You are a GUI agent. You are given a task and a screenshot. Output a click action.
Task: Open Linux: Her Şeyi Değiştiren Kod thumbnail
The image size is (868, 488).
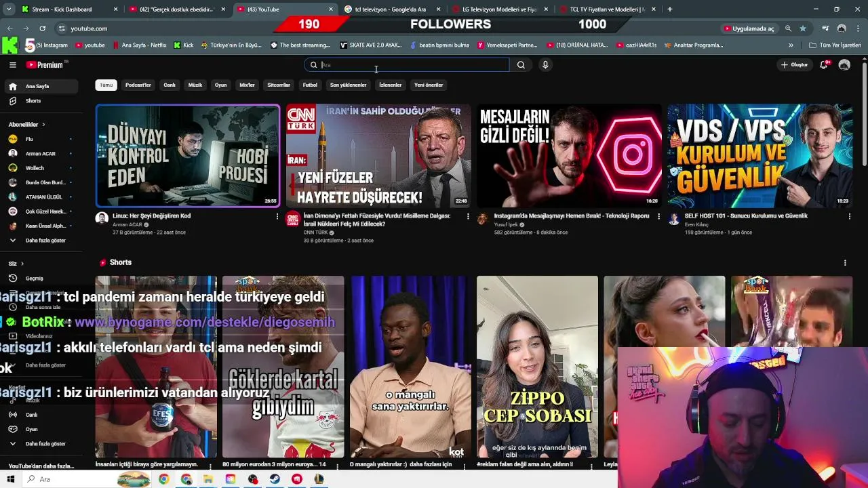click(188, 156)
